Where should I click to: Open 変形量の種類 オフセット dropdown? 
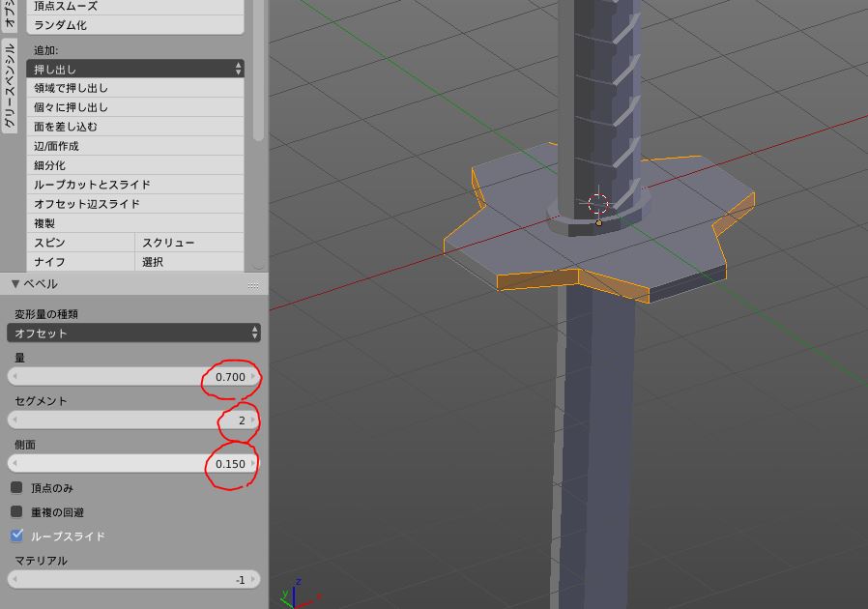pos(134,333)
